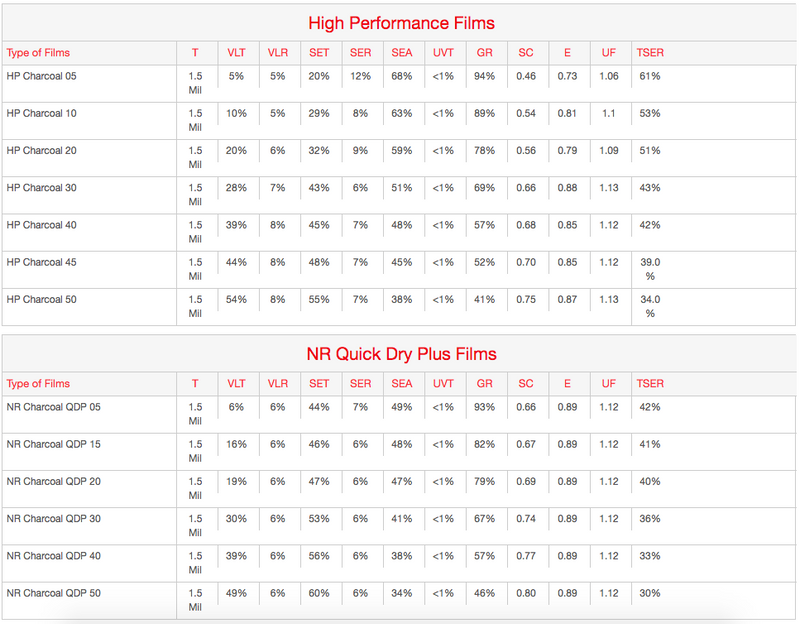Click the VLT header in NR Quick Dry table

pyautogui.click(x=236, y=383)
